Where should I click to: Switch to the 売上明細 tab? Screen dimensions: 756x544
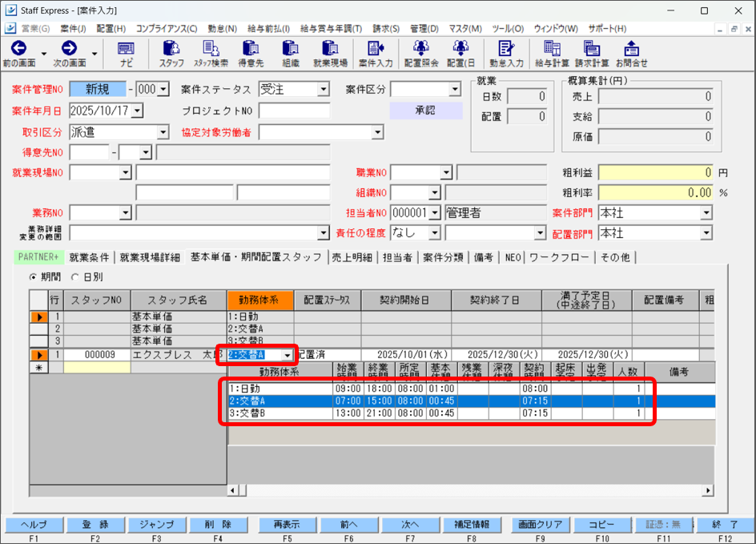click(352, 257)
